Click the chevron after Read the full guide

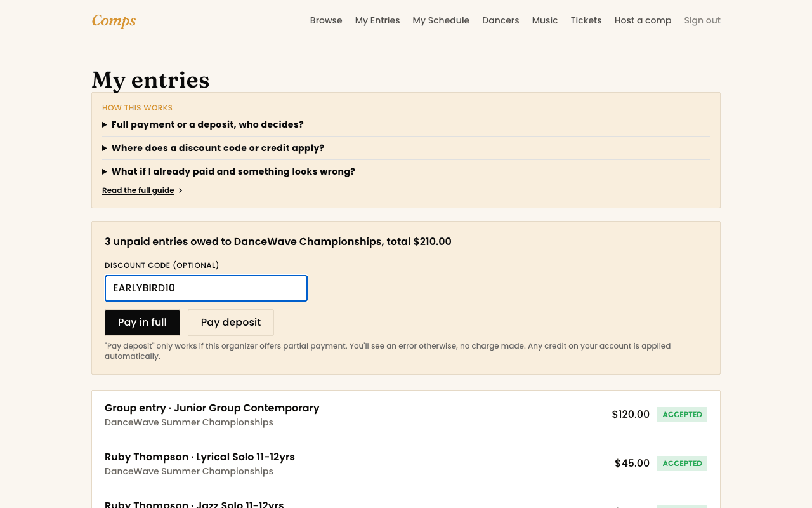(181, 190)
